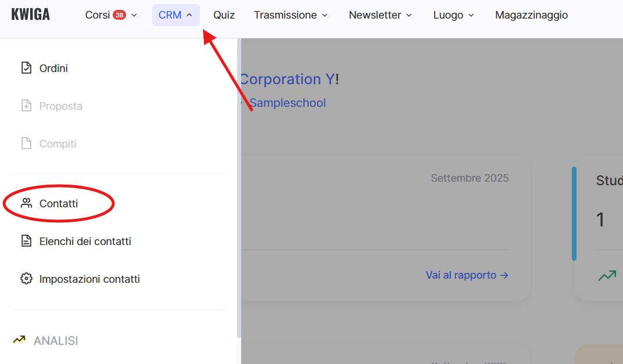Open the Magazzinaggio menu item
This screenshot has height=364, width=623.
coord(531,15)
